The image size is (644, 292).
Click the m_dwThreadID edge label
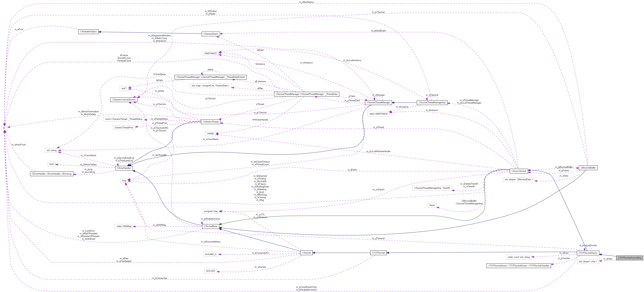coord(159,155)
